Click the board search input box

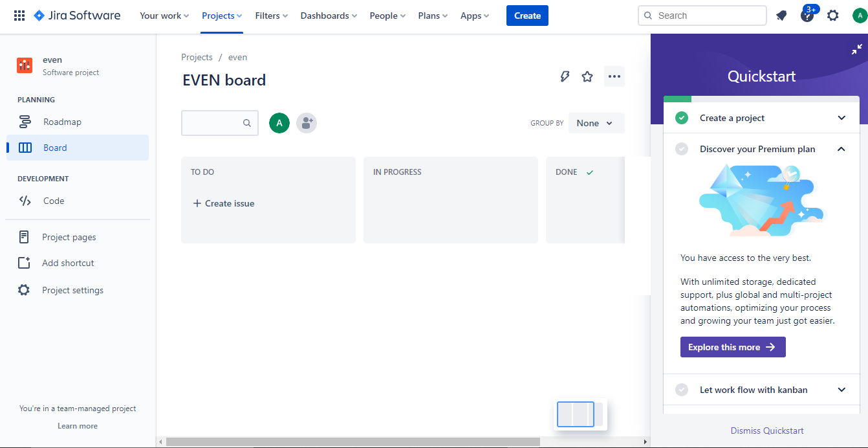click(x=220, y=123)
